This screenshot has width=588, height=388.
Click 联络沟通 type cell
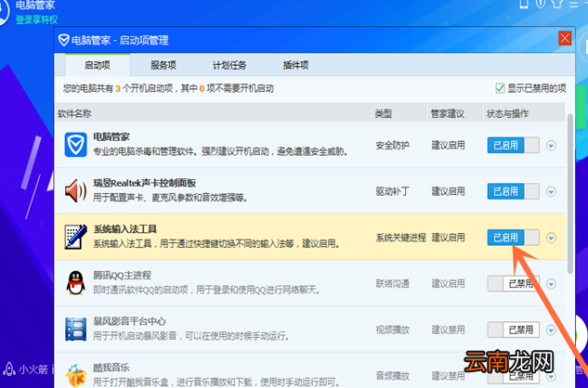pyautogui.click(x=392, y=284)
